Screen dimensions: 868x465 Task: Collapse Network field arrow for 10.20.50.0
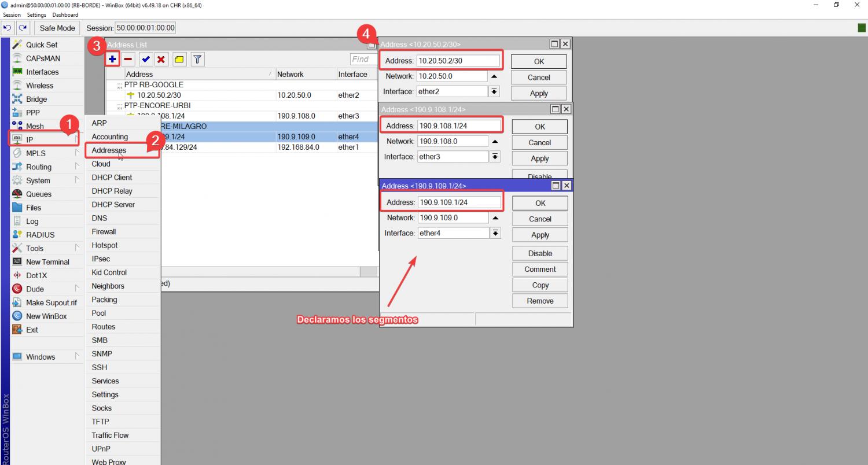tap(494, 76)
